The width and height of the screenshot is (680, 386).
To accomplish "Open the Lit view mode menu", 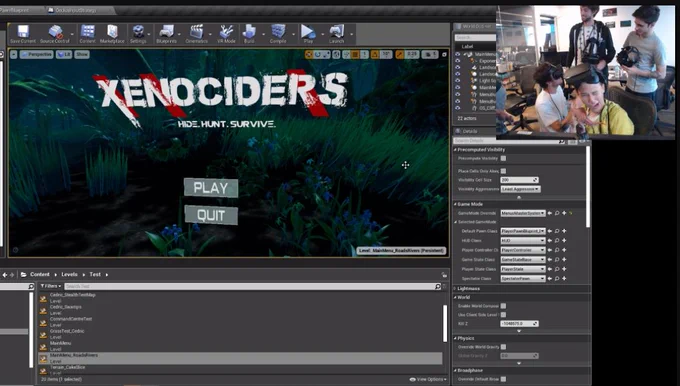I will [x=64, y=55].
